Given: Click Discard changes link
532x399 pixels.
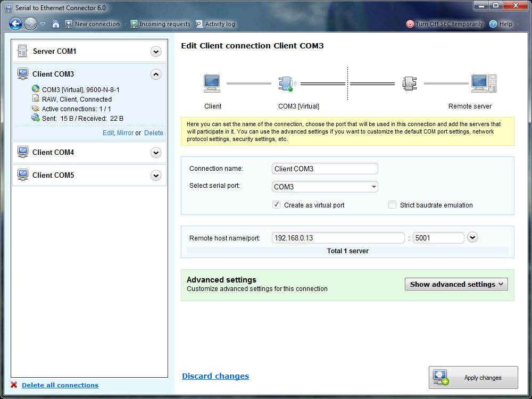Looking at the screenshot, I should 215,376.
